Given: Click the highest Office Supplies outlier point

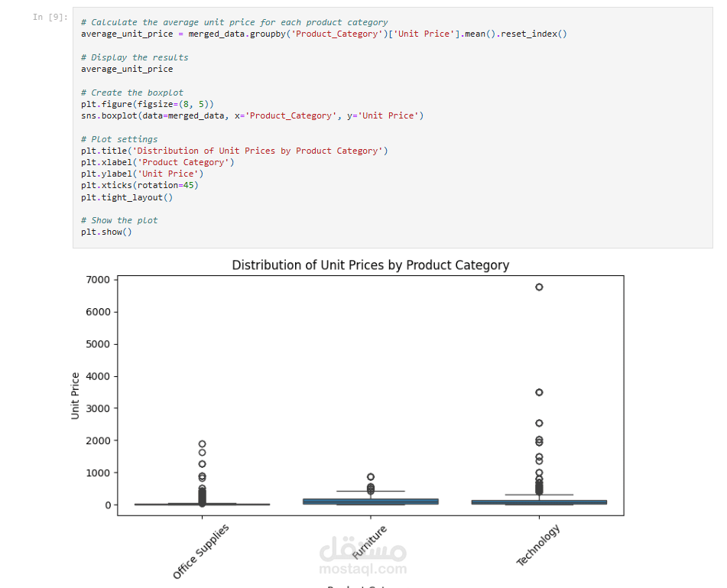Looking at the screenshot, I should (202, 443).
